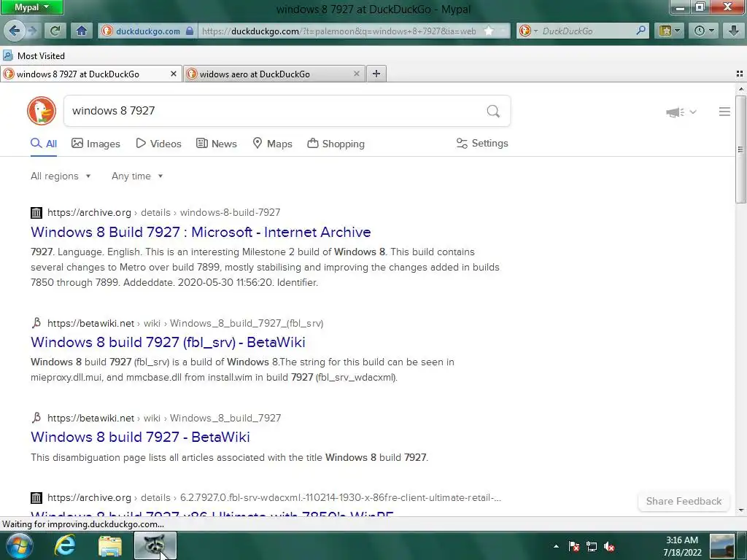Screen dimensions: 747x560
Task: Open 'Windows 8 Build 7927 : Microsoft - Internet Archive'
Action: point(201,232)
